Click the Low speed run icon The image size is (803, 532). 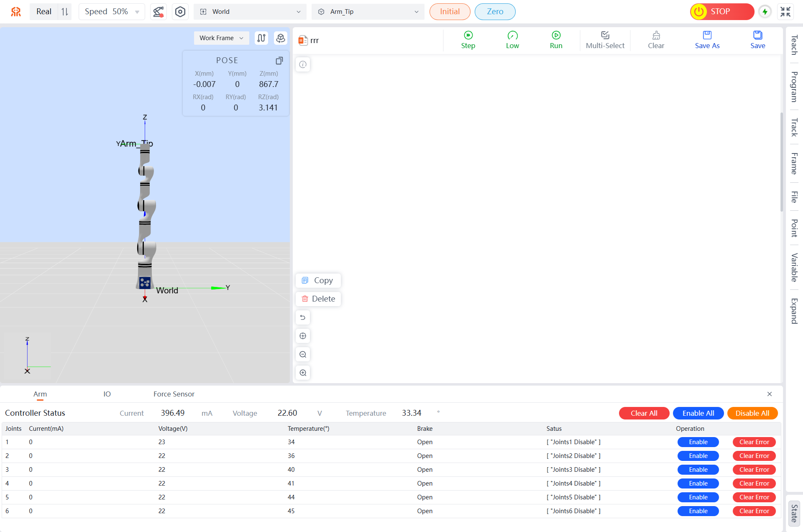[x=512, y=36]
